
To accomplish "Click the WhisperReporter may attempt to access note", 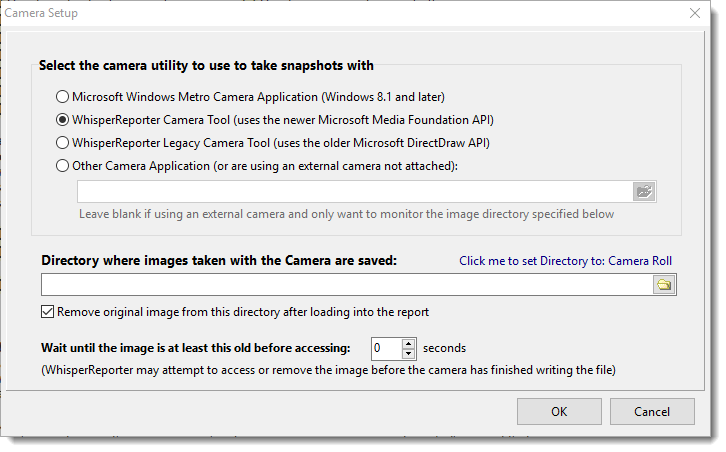I will click(328, 370).
